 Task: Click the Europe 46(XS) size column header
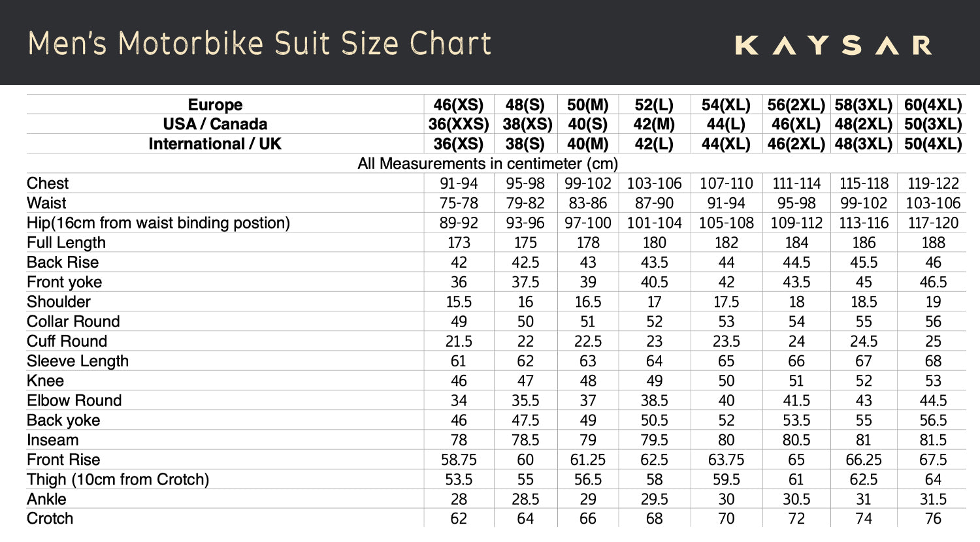(x=459, y=105)
